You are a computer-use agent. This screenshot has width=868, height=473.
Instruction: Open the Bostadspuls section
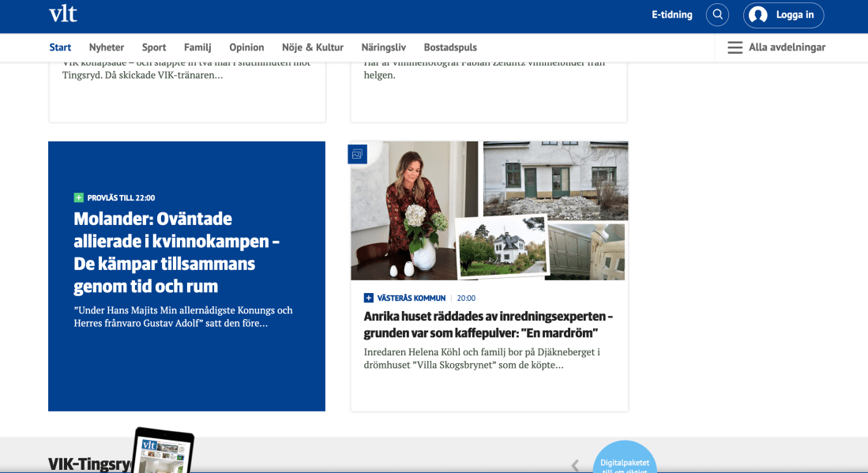(450, 47)
